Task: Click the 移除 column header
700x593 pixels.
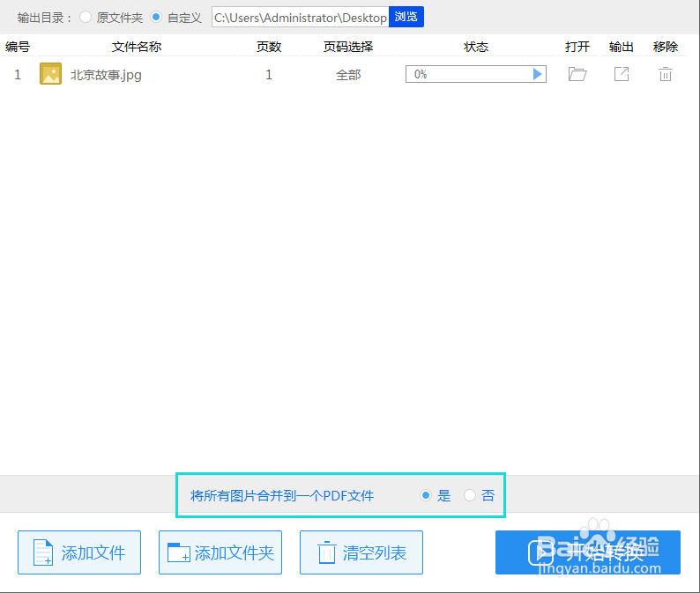Action: click(x=666, y=47)
